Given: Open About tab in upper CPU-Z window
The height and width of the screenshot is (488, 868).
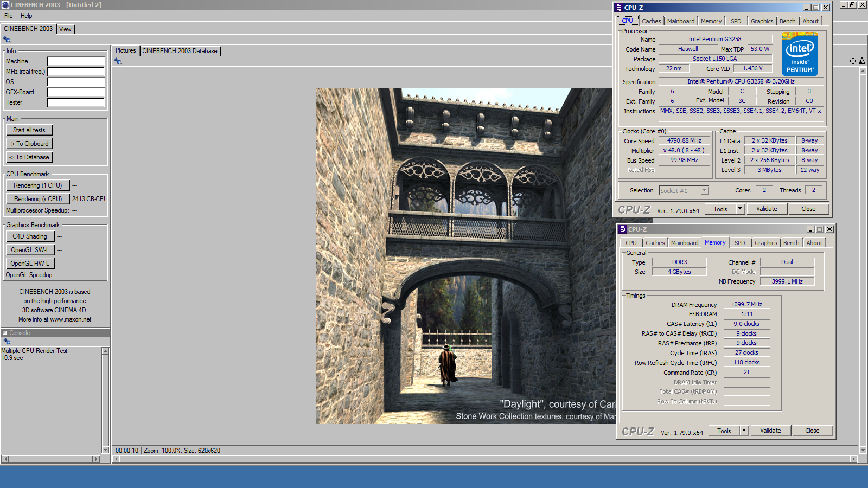Looking at the screenshot, I should [811, 21].
